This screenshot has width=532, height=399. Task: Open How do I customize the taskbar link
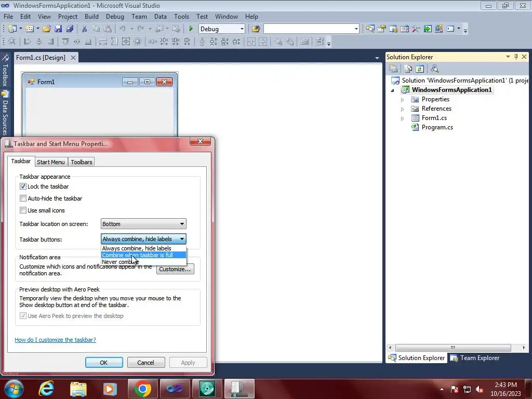pyautogui.click(x=55, y=340)
